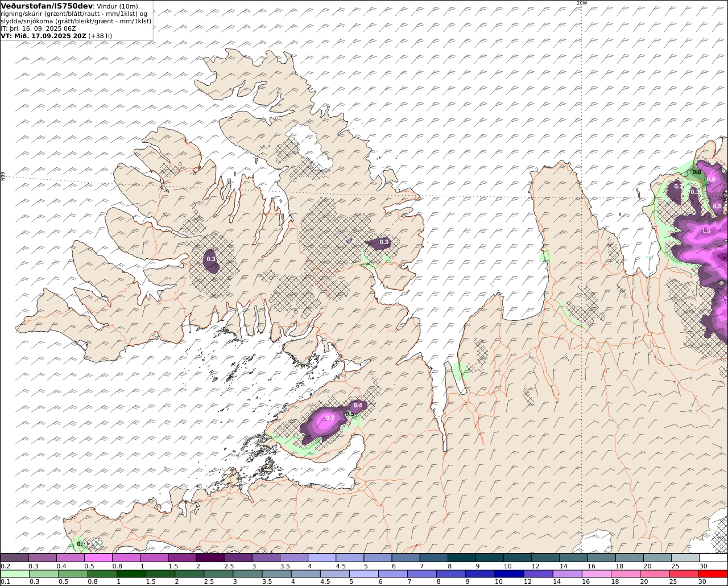Select the light violet swatch labeled 14

568,573
